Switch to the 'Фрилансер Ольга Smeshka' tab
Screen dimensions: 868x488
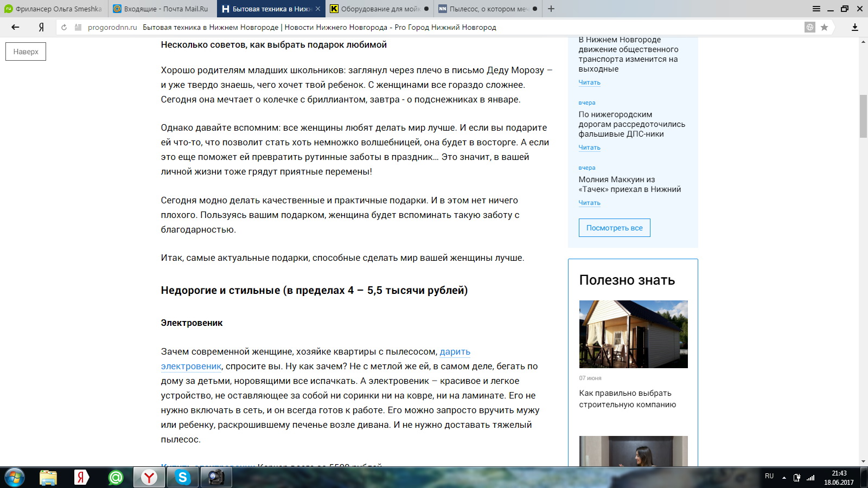[54, 9]
